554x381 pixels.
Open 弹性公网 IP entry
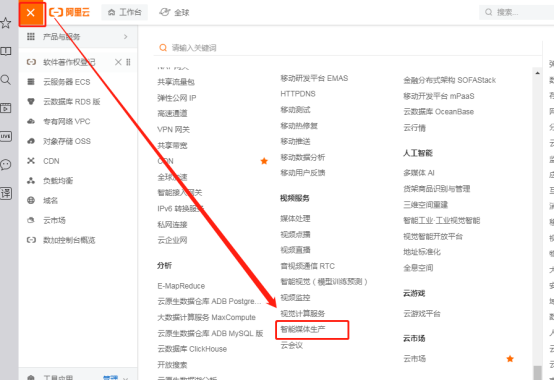click(177, 98)
